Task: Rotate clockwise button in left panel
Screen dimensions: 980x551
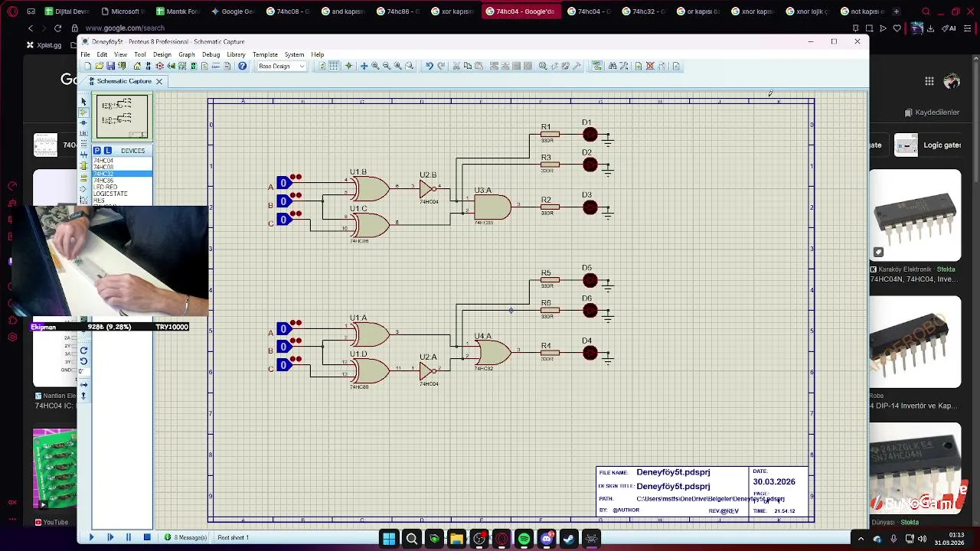Action: [83, 350]
